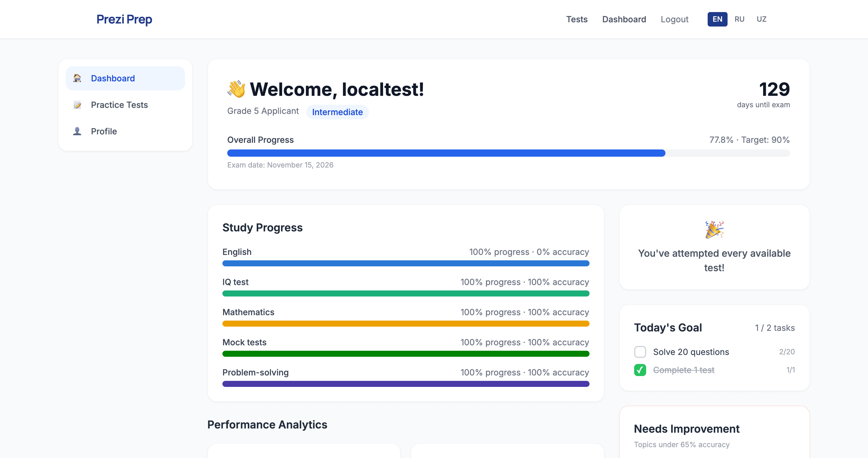Open Practice Tests in the sidebar

tap(125, 105)
